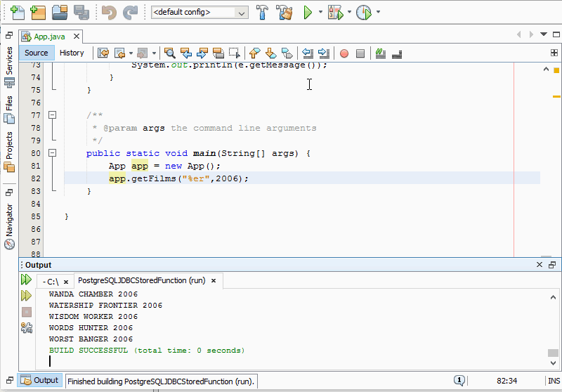
Task: Collapse the main method code fold
Action: [x=53, y=152]
